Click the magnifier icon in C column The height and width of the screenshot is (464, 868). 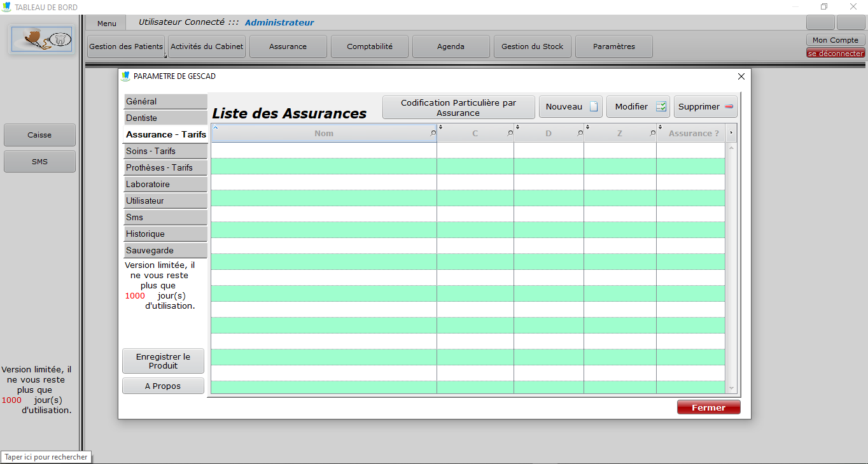(510, 134)
